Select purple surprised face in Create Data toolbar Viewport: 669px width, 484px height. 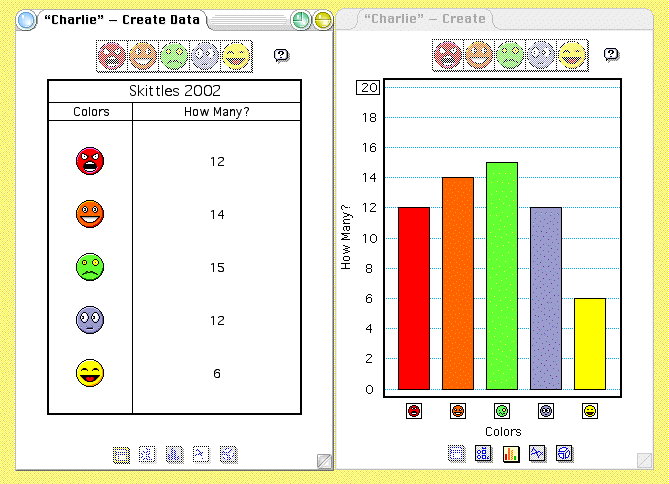pos(205,56)
